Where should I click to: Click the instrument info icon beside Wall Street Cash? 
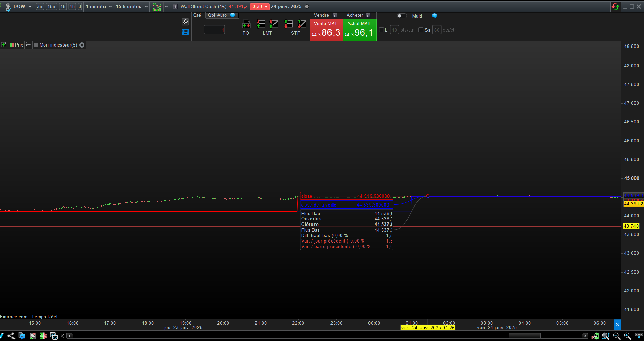[x=175, y=7]
